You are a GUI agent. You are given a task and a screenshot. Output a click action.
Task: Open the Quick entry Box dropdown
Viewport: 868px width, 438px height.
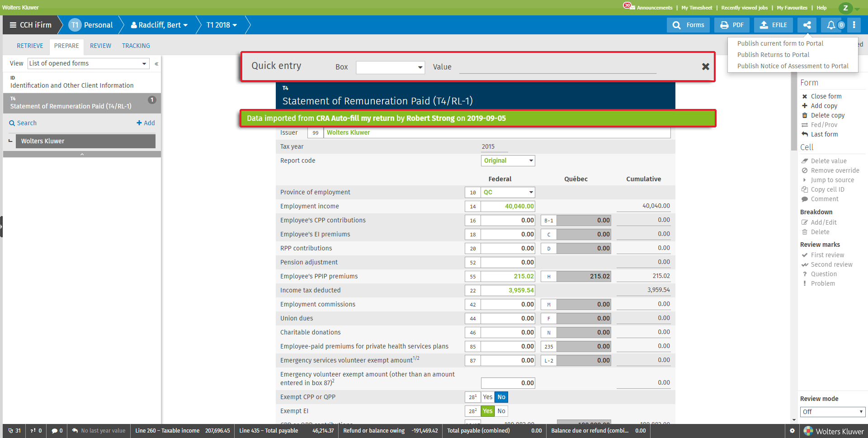(x=391, y=67)
